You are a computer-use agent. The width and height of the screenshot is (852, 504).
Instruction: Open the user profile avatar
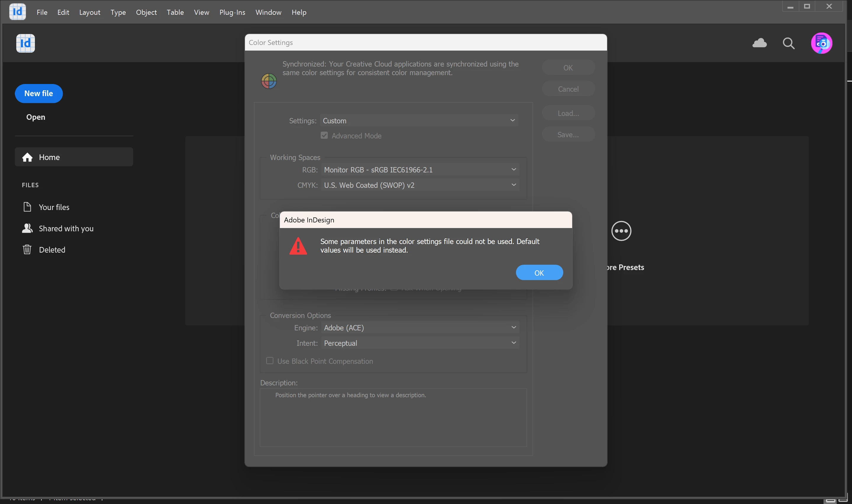pyautogui.click(x=821, y=43)
